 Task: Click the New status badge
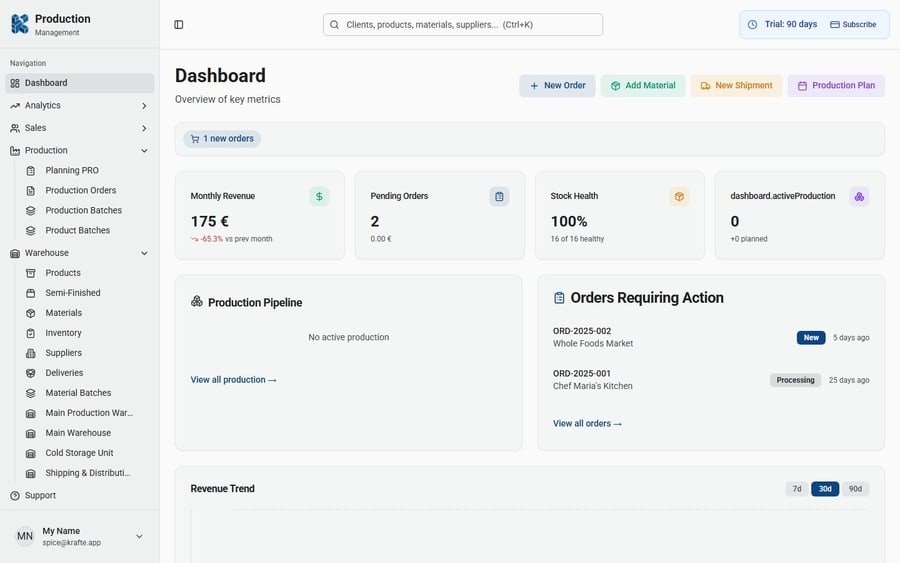[810, 337]
